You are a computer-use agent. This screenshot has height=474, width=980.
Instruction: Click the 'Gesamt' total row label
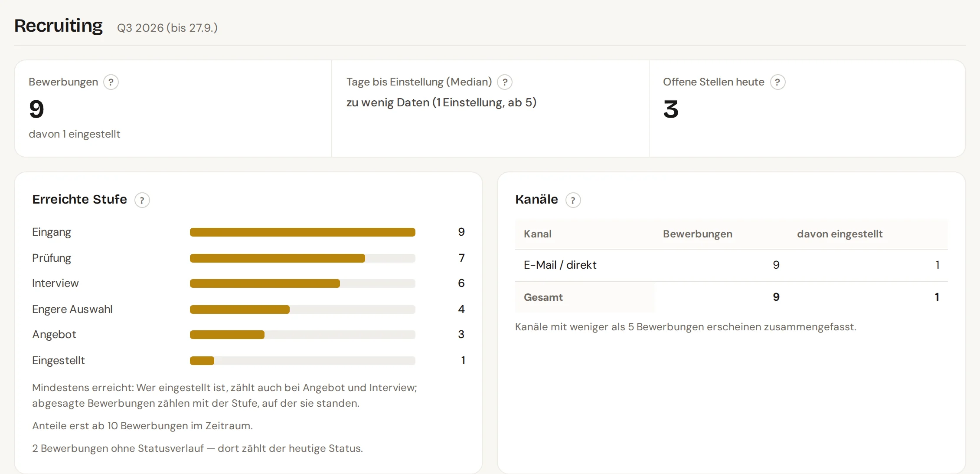click(x=543, y=297)
